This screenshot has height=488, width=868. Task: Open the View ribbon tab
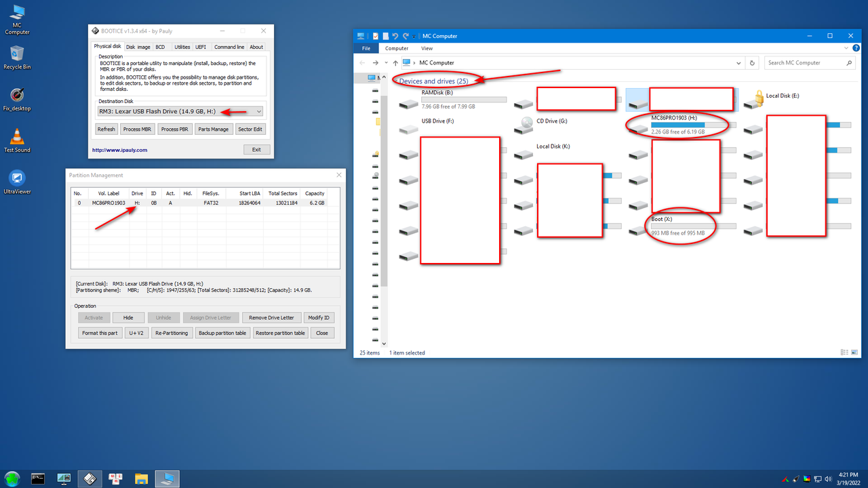427,48
